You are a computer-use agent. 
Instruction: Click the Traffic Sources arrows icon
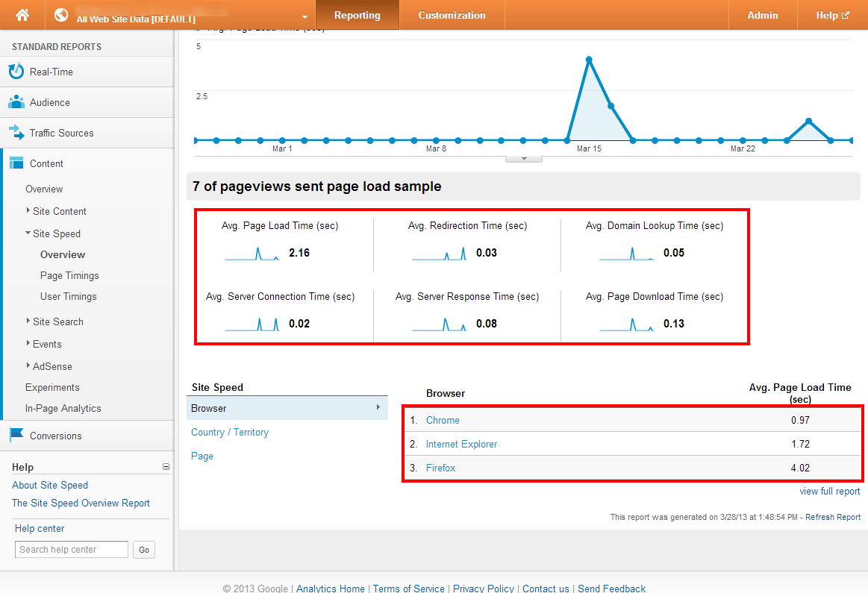(16, 132)
